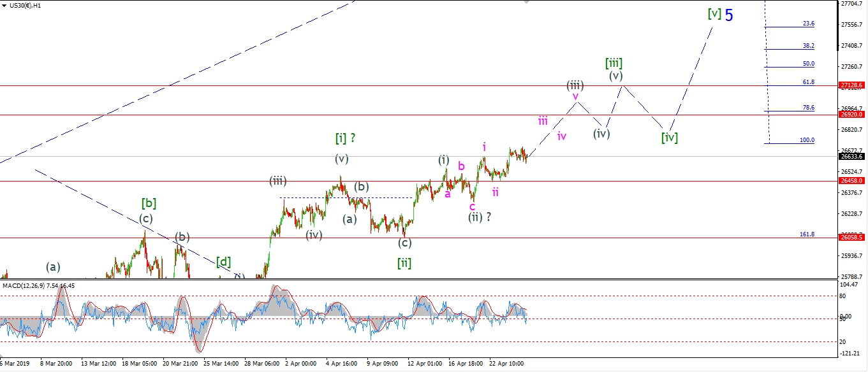Click the magenta iii wave label
This screenshot has height=372, width=868.
pyautogui.click(x=543, y=120)
